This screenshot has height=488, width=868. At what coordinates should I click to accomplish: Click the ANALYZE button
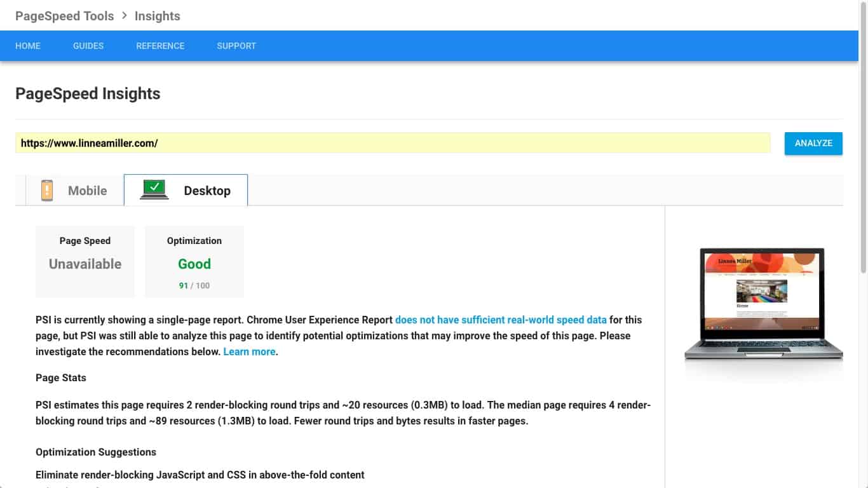pos(813,144)
